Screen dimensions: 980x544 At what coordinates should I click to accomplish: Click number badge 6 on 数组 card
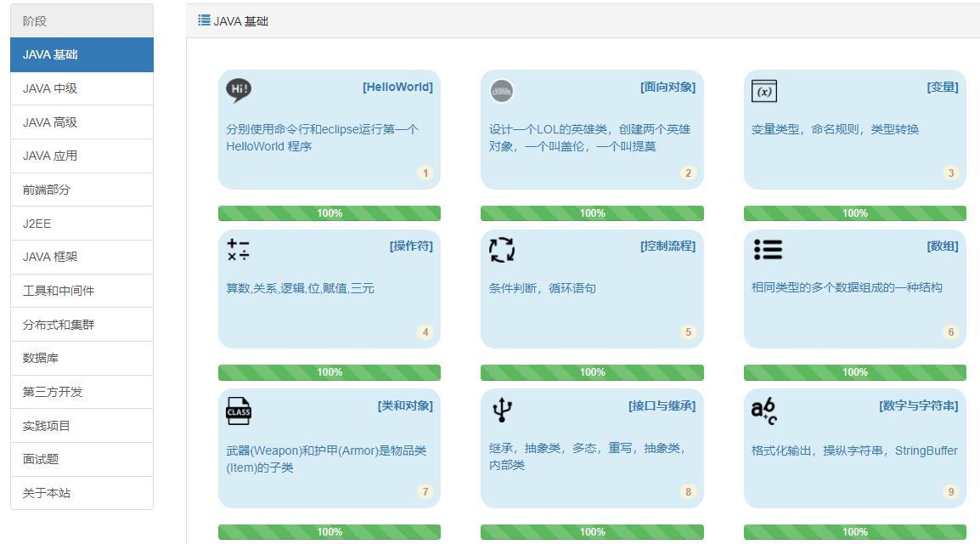(950, 332)
